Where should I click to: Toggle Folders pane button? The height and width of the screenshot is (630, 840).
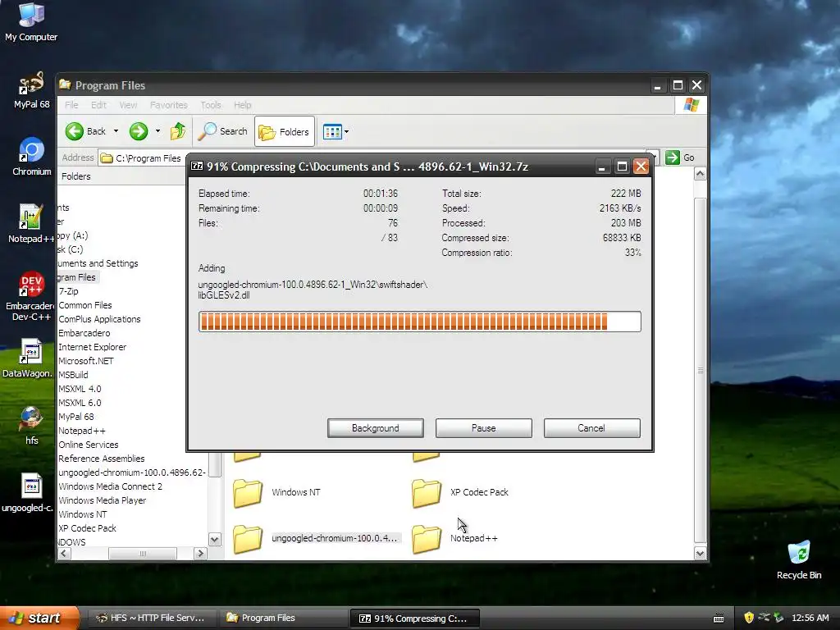(285, 131)
